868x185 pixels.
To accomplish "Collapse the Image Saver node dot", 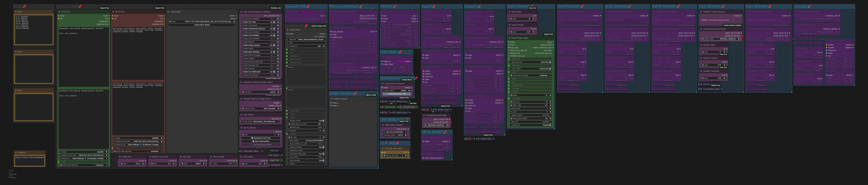I will pyautogui.click(x=287, y=30).
